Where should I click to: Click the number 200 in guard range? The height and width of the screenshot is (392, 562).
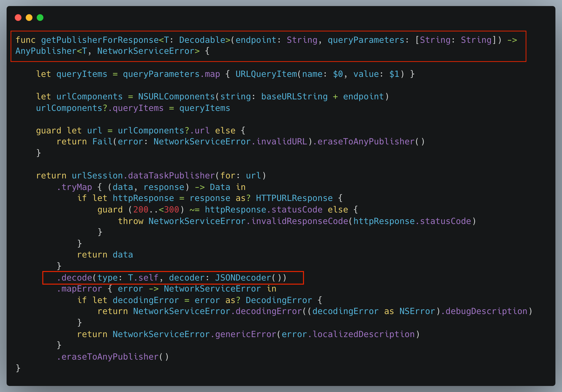(140, 210)
